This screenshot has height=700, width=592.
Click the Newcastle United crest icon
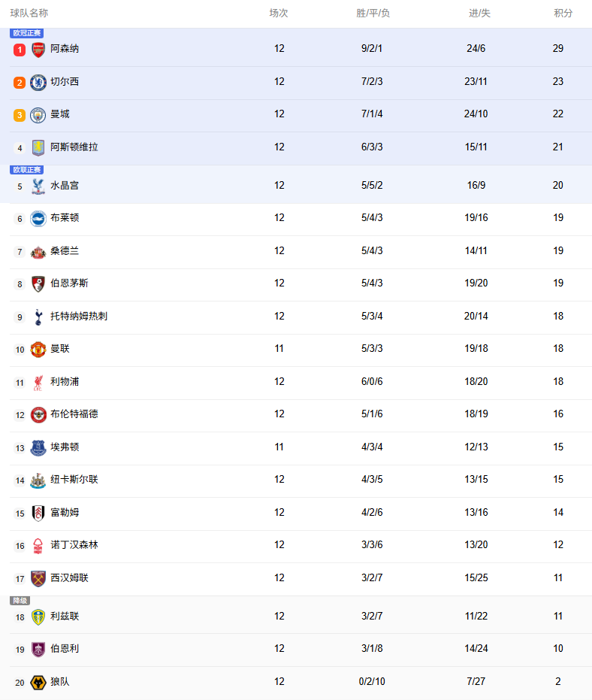[38, 480]
